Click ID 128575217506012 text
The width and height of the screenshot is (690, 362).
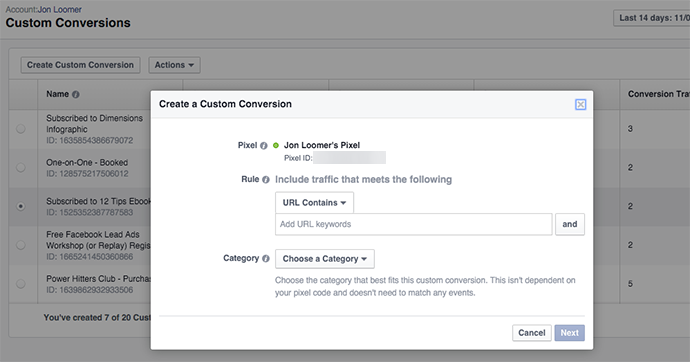point(88,174)
